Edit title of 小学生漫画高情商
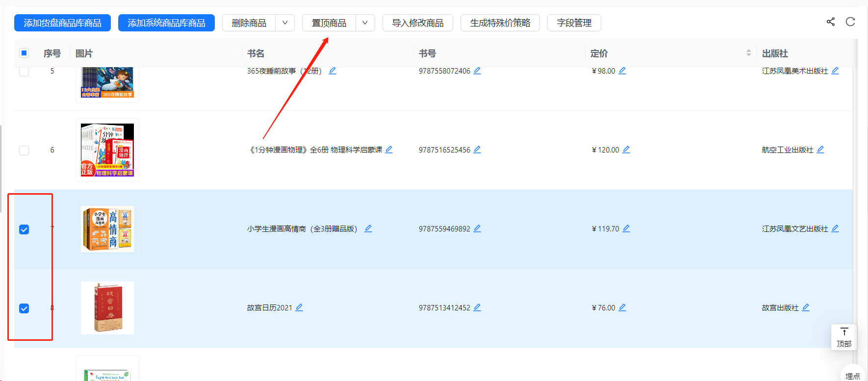868x381 pixels. (368, 229)
